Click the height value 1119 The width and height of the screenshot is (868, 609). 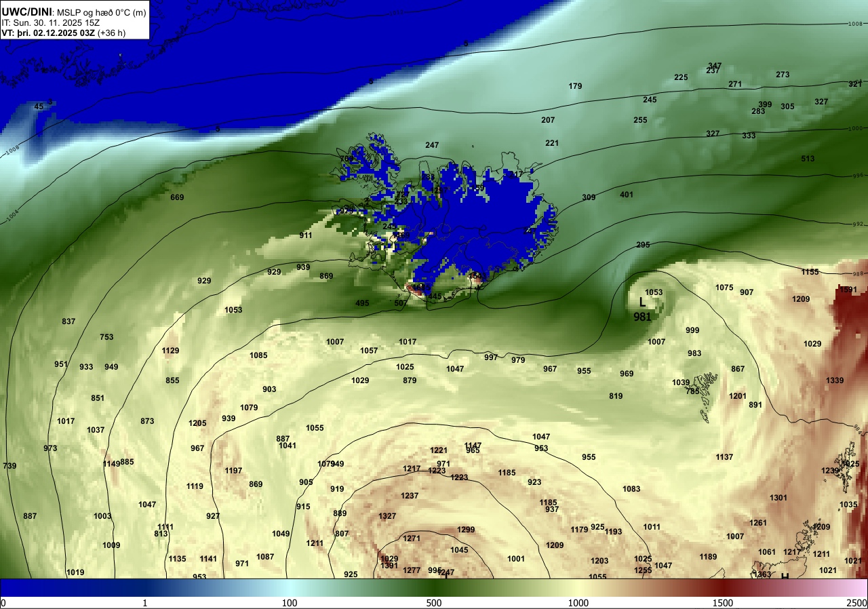click(x=195, y=486)
